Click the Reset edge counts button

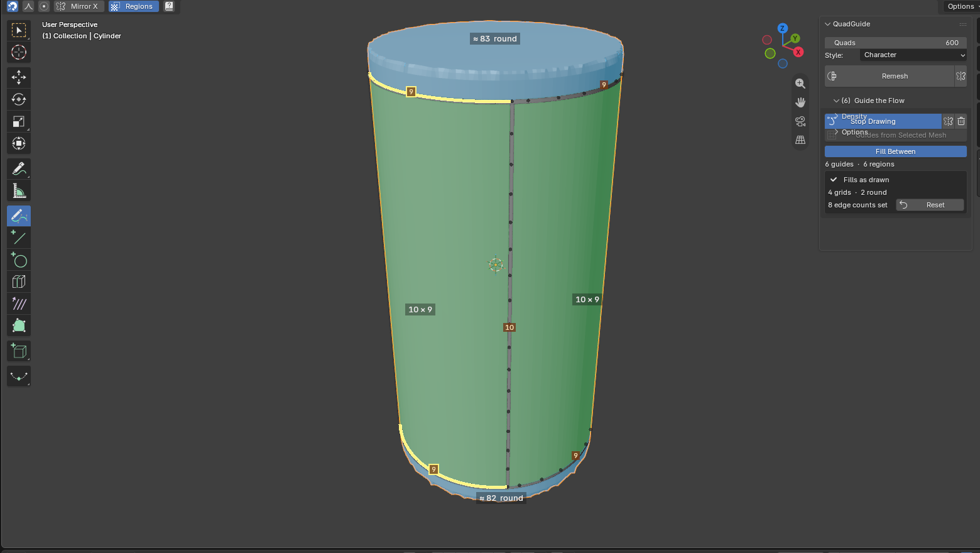930,205
